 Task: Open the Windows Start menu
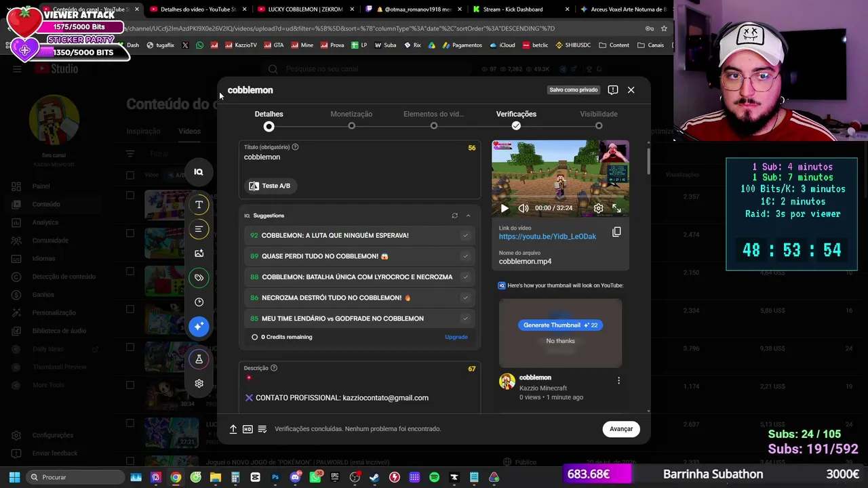tap(14, 477)
